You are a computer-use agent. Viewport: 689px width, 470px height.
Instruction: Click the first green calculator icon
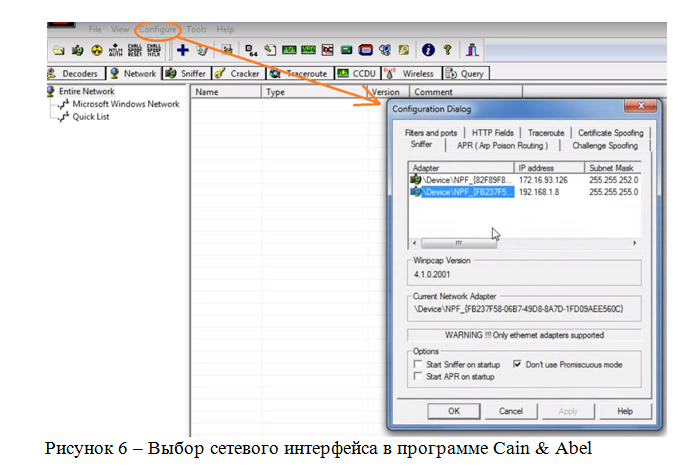tap(289, 50)
